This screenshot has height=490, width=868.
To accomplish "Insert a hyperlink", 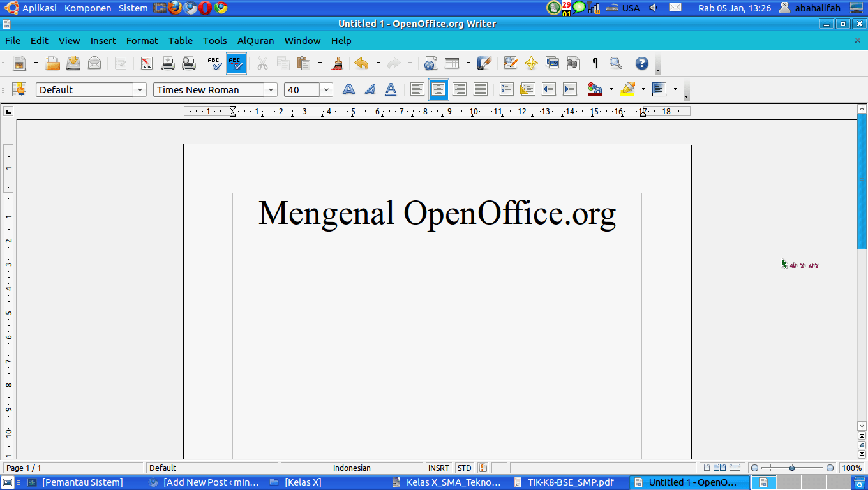I will click(430, 63).
